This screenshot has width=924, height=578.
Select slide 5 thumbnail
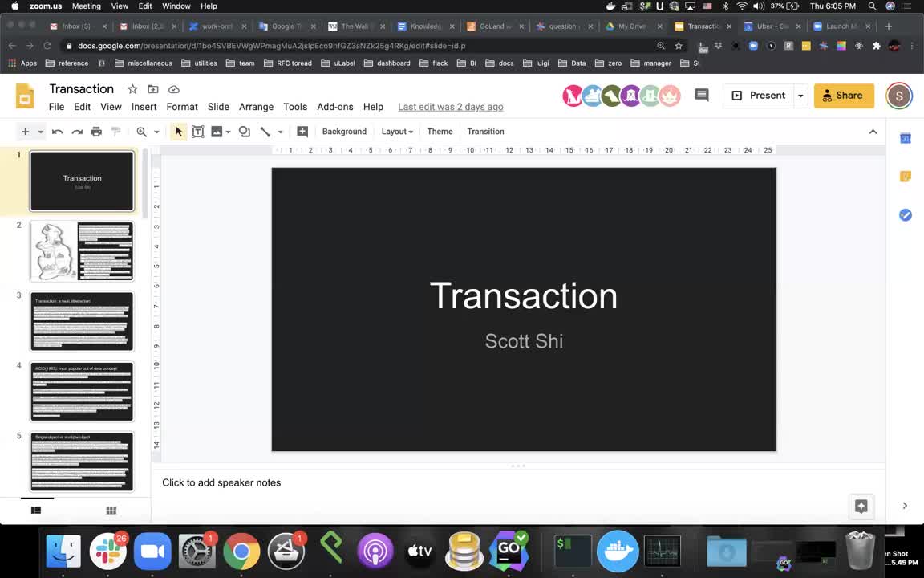pyautogui.click(x=82, y=462)
